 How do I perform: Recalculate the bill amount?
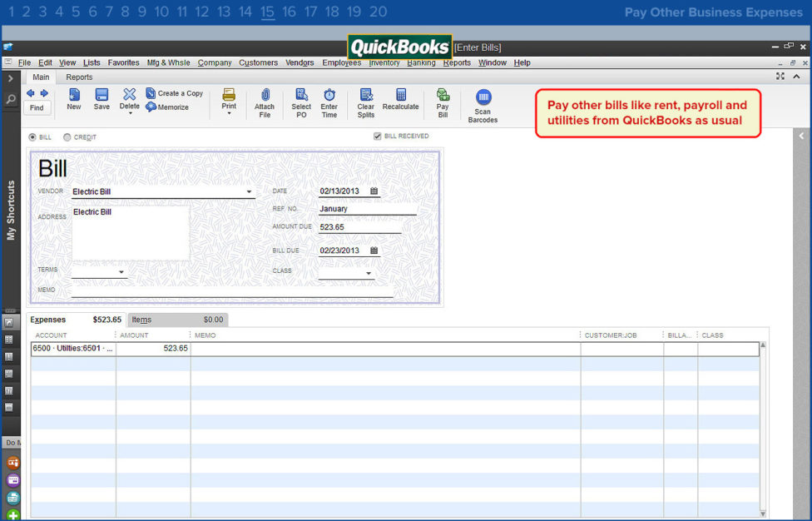[400, 99]
